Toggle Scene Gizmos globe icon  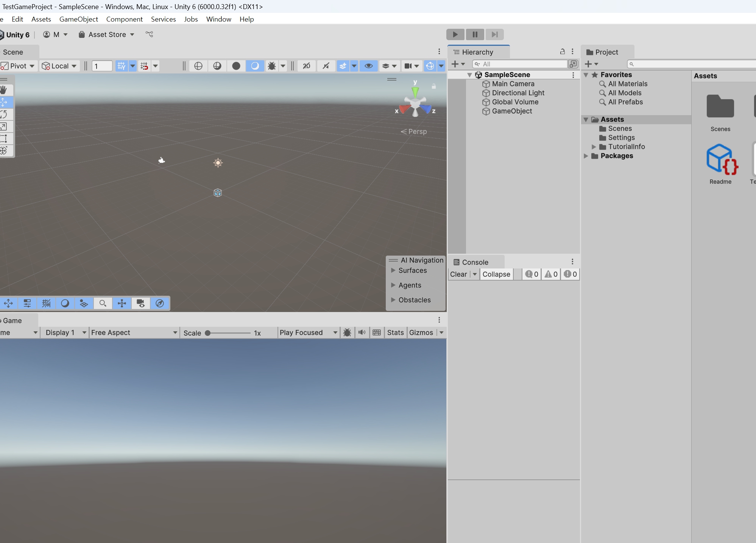click(x=430, y=66)
